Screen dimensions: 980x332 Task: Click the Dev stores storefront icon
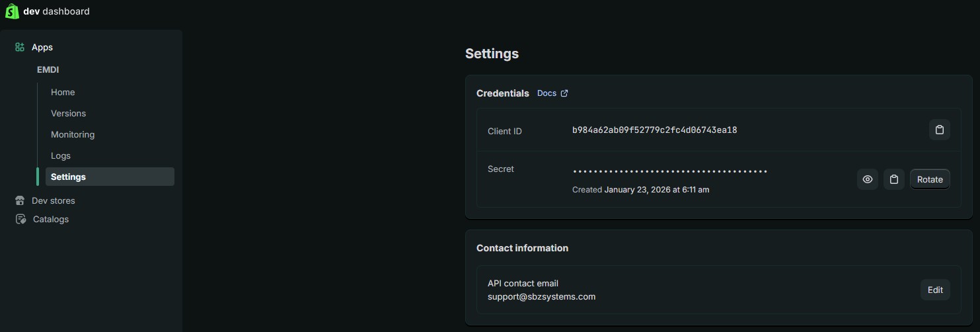pos(20,200)
